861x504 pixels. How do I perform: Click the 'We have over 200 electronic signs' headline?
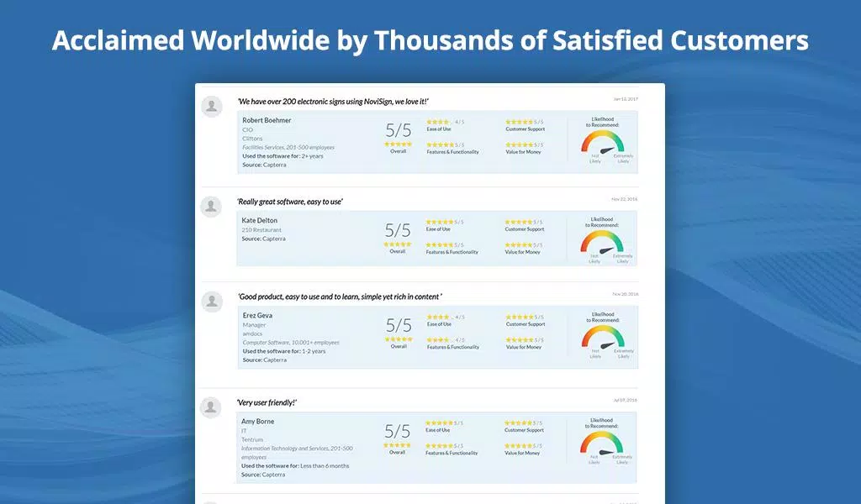[x=333, y=102]
